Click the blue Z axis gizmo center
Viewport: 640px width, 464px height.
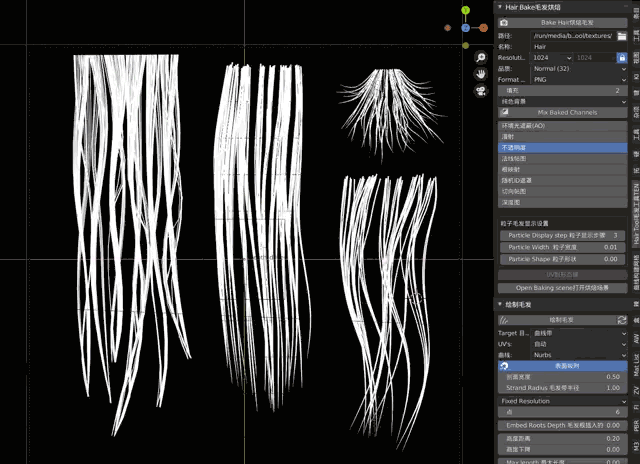465,28
